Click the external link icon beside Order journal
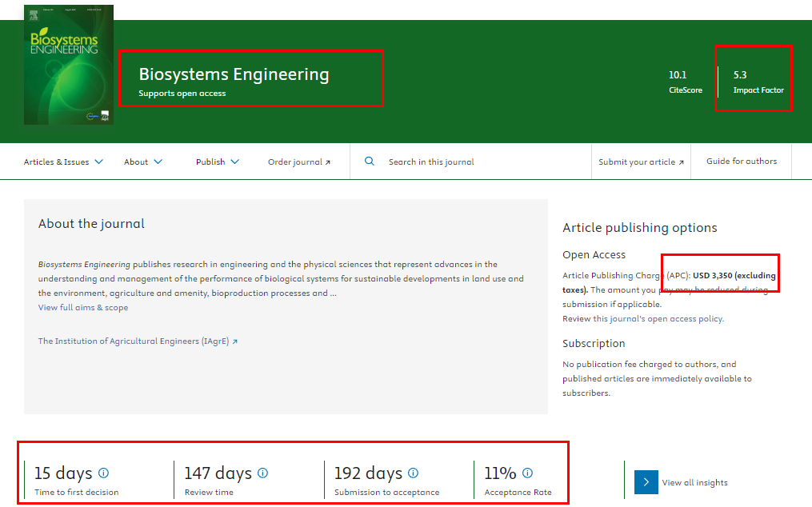The width and height of the screenshot is (812, 507). [x=328, y=161]
